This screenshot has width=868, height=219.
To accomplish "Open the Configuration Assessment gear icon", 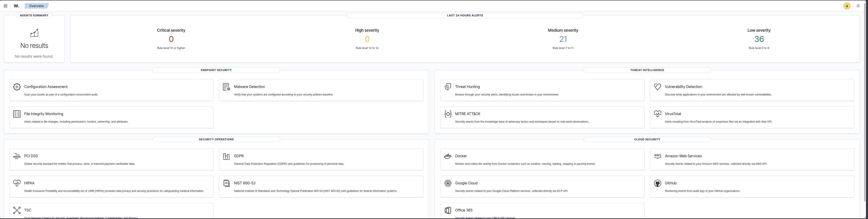I will 17,87.
